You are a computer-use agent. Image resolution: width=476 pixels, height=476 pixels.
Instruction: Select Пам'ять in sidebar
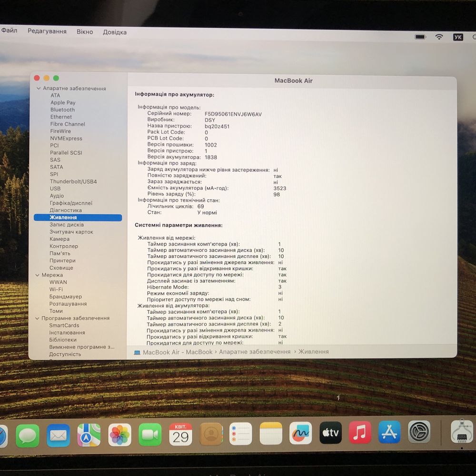(x=60, y=254)
